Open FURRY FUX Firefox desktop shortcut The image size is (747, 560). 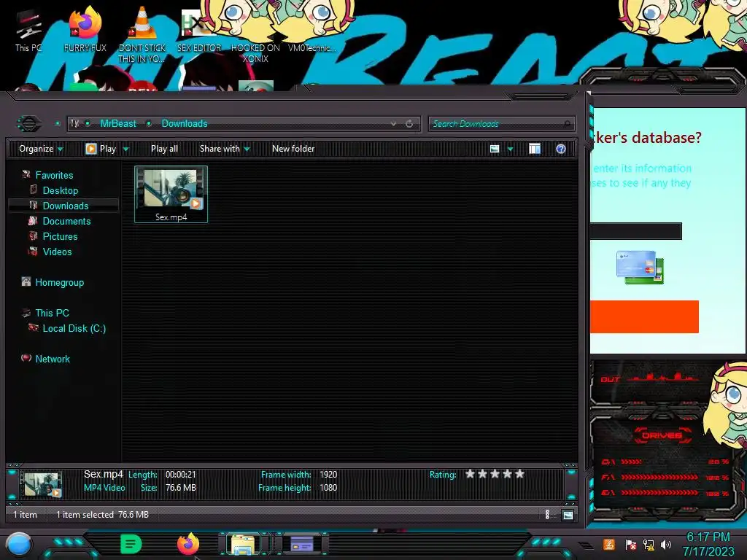pyautogui.click(x=85, y=28)
